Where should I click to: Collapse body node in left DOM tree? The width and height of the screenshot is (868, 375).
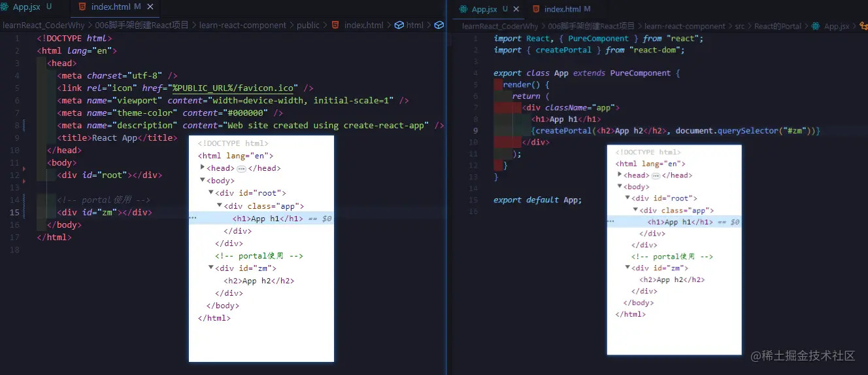[x=203, y=180]
